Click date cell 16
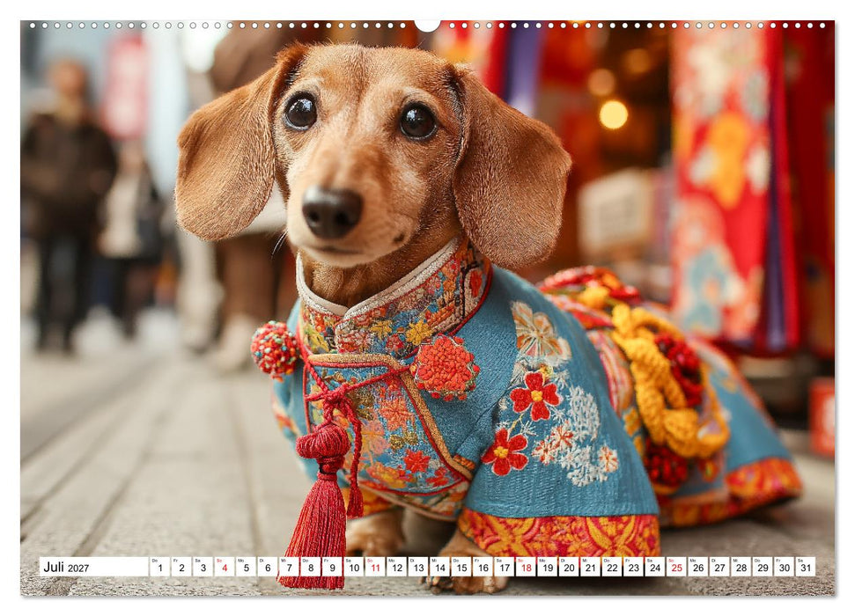Image resolution: width=855 pixels, height=616 pixels. (483, 567)
